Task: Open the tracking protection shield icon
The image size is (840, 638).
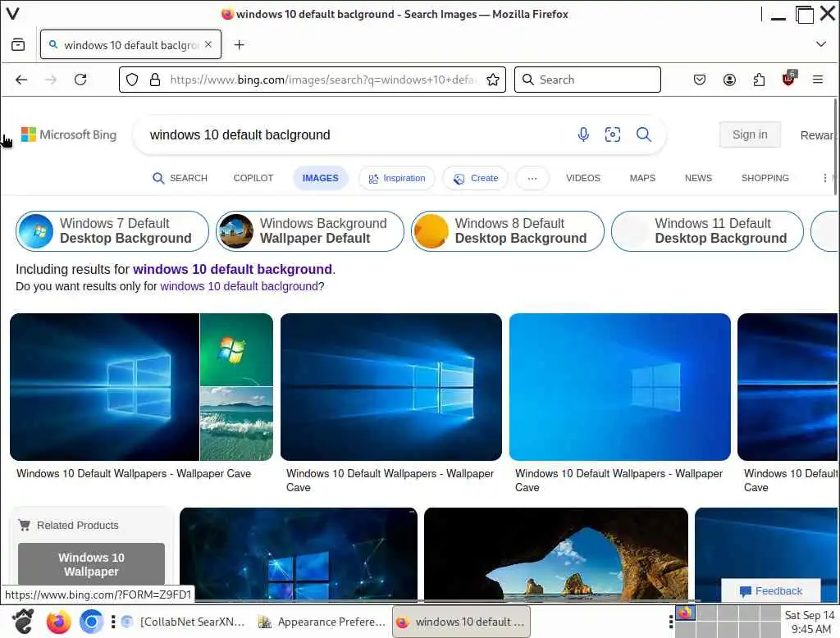Action: click(x=132, y=80)
